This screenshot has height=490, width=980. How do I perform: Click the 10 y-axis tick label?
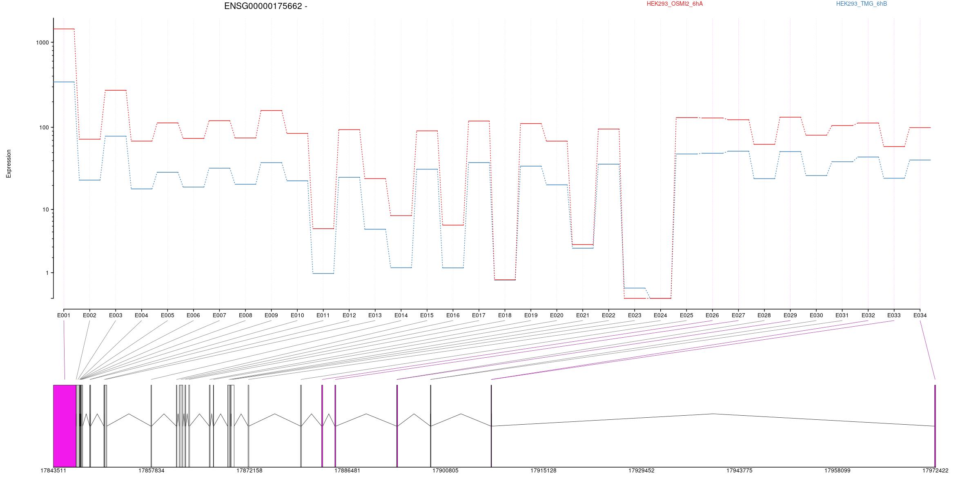(x=46, y=209)
